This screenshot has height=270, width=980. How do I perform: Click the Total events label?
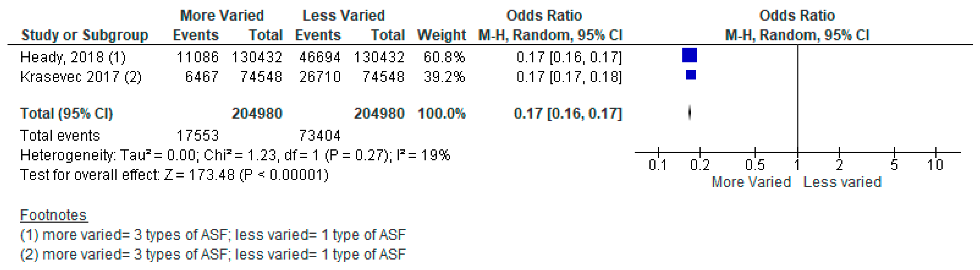[60, 136]
